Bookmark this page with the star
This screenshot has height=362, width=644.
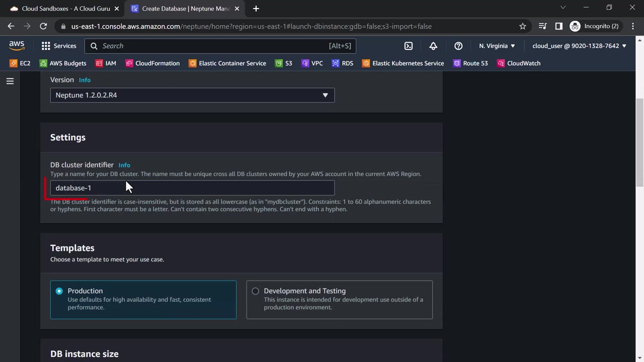click(523, 26)
